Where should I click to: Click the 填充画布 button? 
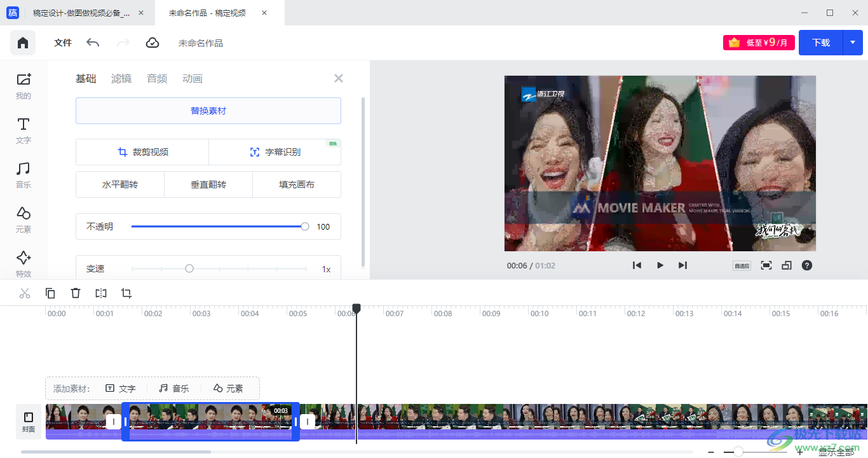297,184
